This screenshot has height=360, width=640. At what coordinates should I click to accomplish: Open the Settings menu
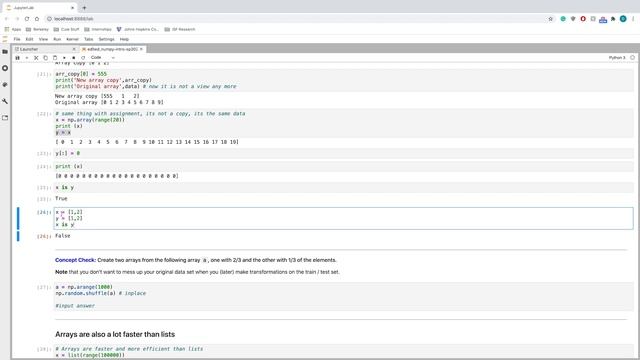pyautogui.click(x=107, y=39)
